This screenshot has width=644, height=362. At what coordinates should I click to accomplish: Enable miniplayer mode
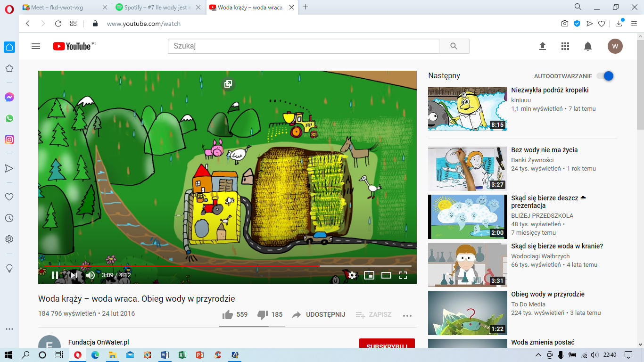(x=369, y=275)
